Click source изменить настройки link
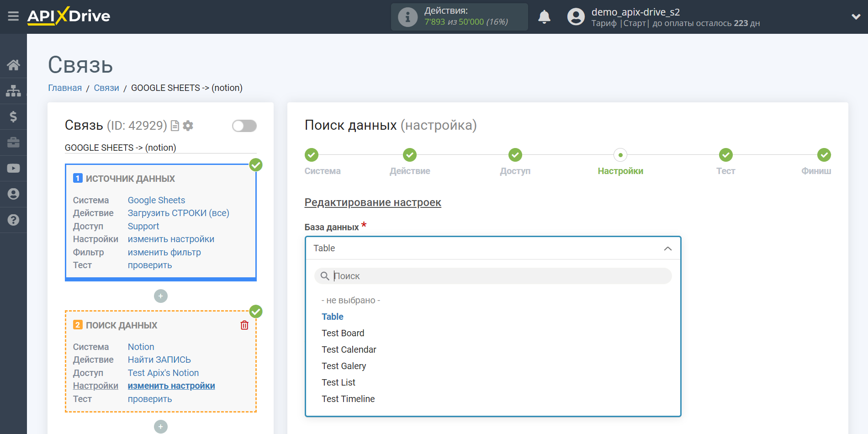 171,239
